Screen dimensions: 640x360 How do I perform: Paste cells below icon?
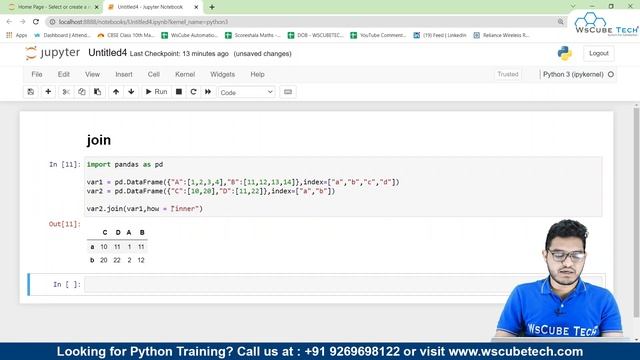(x=98, y=92)
